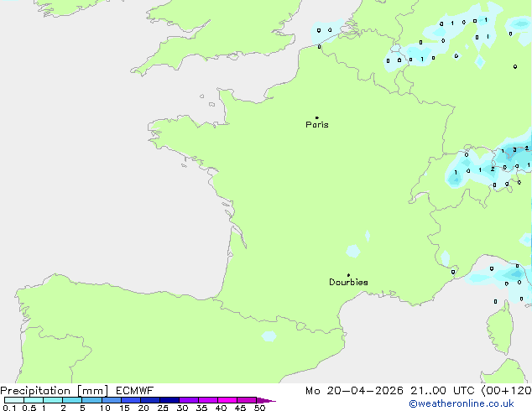Click the '15' legend scale value
The image size is (532, 411).
tap(124, 408)
